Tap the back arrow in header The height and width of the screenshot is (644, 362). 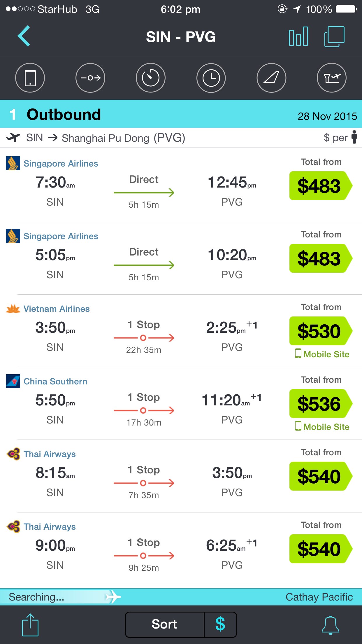coord(24,36)
